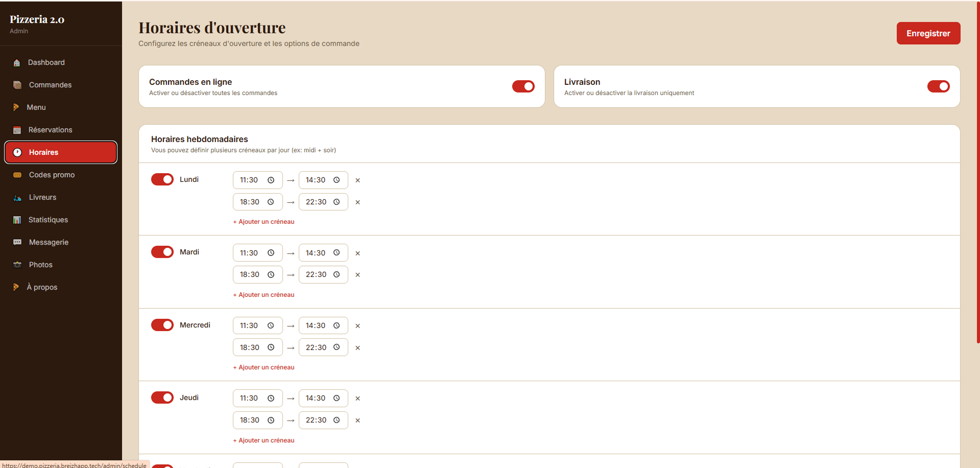The height and width of the screenshot is (468, 980).
Task: Remove Mercredi 18:30–22:30 slot
Action: pos(358,348)
